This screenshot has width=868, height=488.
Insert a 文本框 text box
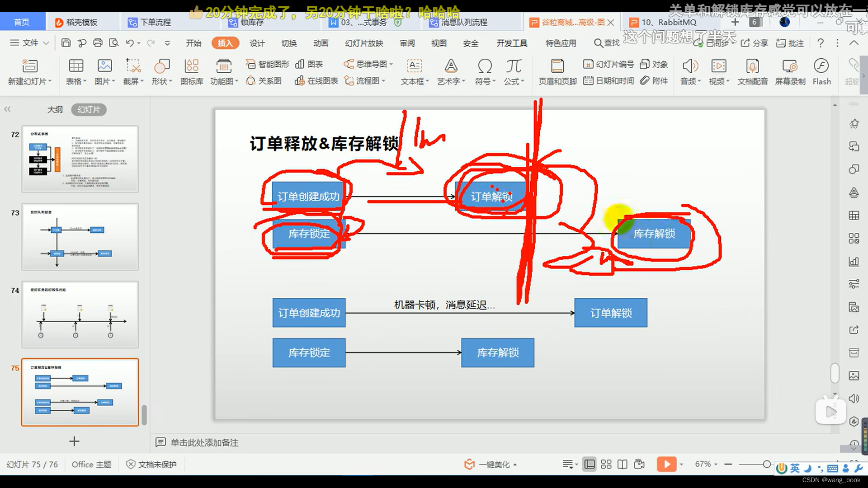(x=415, y=72)
